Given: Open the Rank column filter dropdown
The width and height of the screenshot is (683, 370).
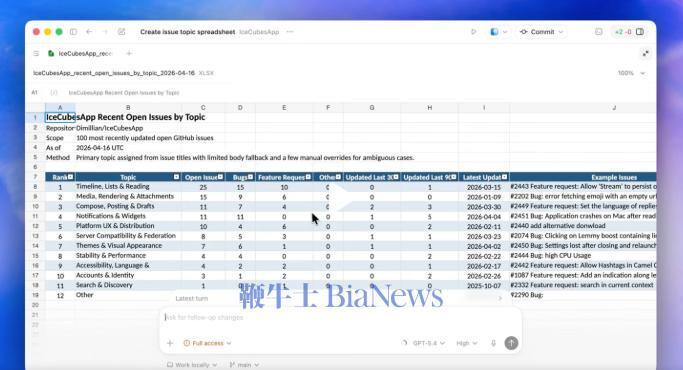Looking at the screenshot, I should (71, 177).
